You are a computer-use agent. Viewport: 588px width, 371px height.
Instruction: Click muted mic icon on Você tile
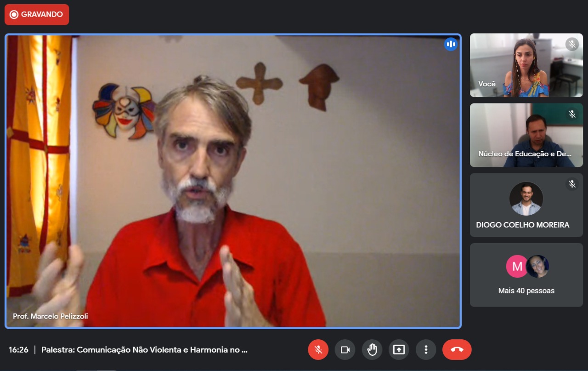click(x=572, y=44)
